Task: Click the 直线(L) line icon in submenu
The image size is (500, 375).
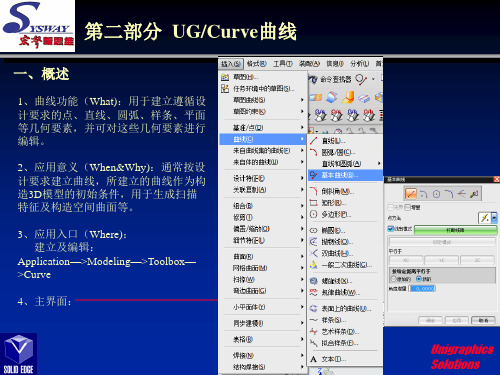Action: click(313, 141)
